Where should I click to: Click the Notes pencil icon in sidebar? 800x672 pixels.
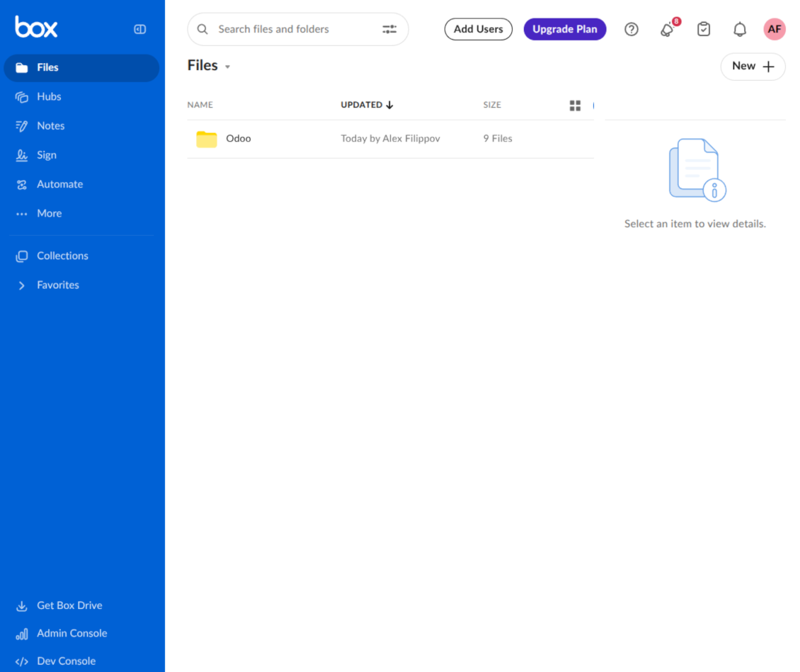pos(21,126)
